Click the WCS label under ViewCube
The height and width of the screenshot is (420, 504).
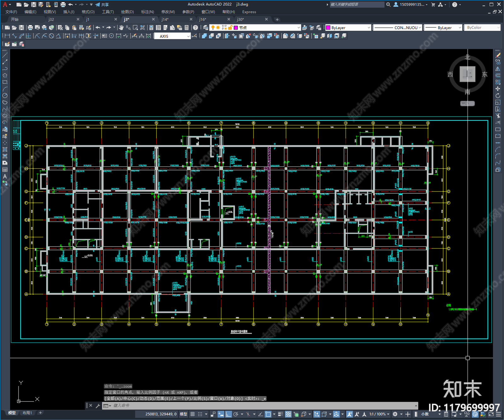[x=467, y=103]
